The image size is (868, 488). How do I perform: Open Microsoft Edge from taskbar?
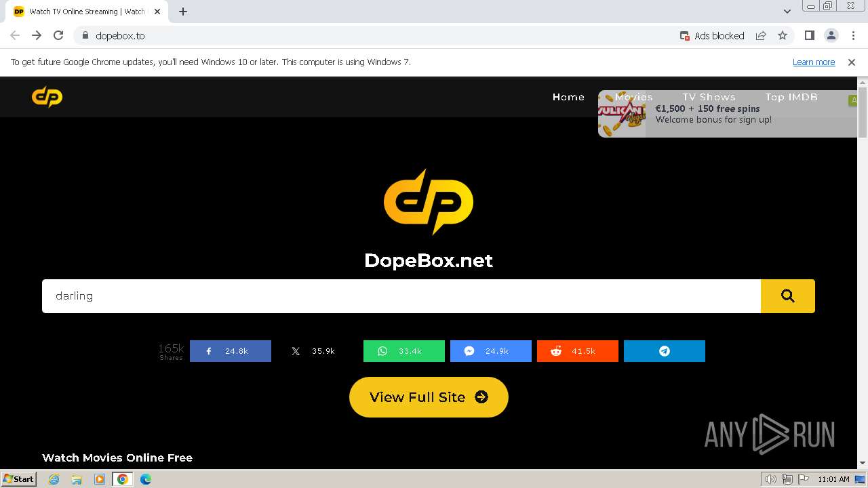[x=146, y=479]
